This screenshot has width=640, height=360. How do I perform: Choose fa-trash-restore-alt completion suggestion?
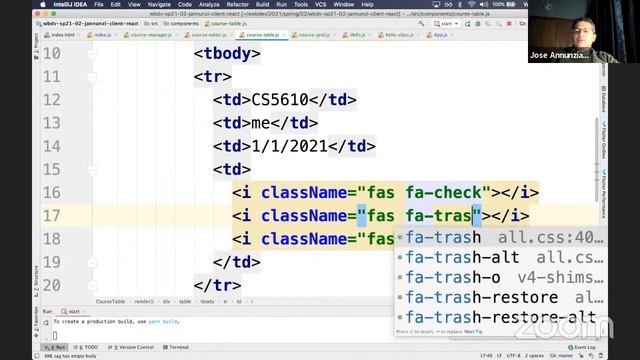(x=500, y=318)
